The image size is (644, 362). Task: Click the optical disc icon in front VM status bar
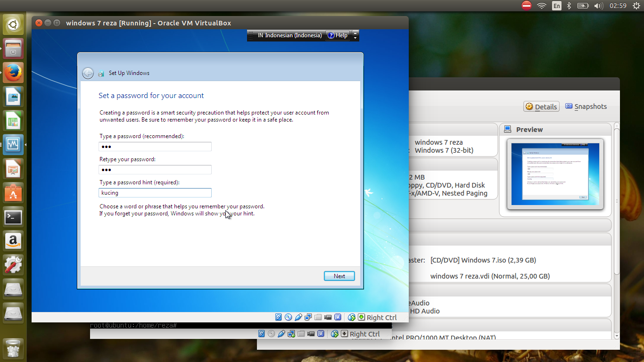[x=288, y=317]
